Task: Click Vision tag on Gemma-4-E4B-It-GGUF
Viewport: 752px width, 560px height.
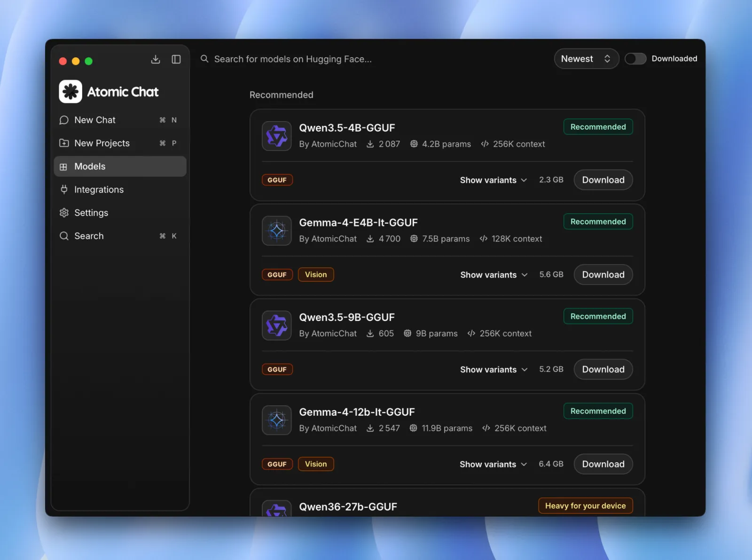Action: 316,275
